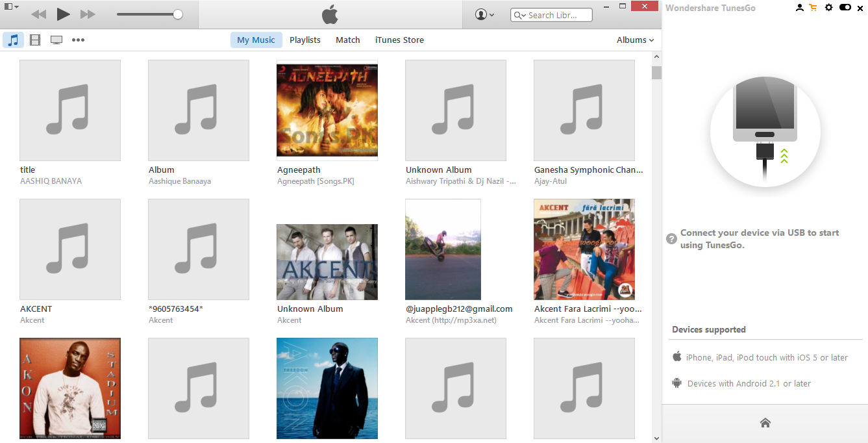This screenshot has width=868, height=443.
Task: Skip to the next track
Action: pyautogui.click(x=88, y=14)
